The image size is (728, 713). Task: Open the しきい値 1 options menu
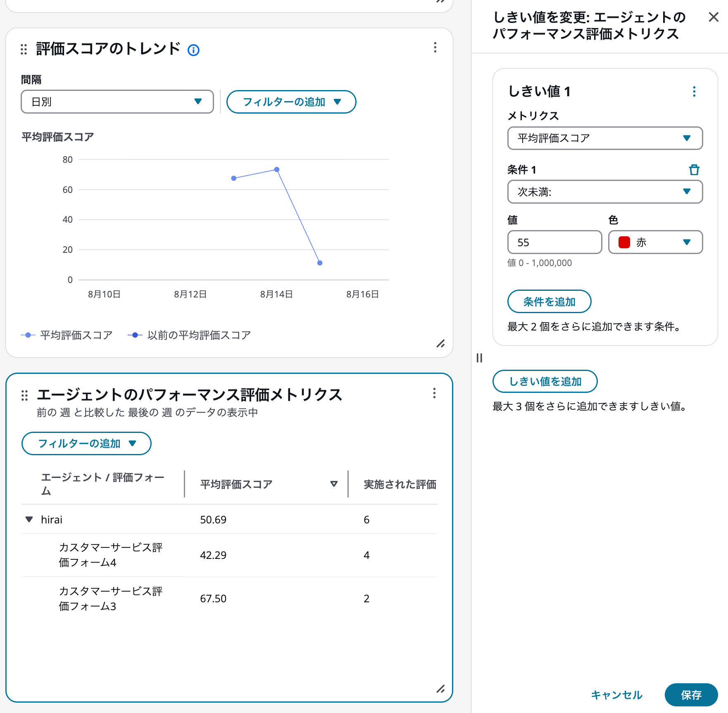click(x=694, y=91)
